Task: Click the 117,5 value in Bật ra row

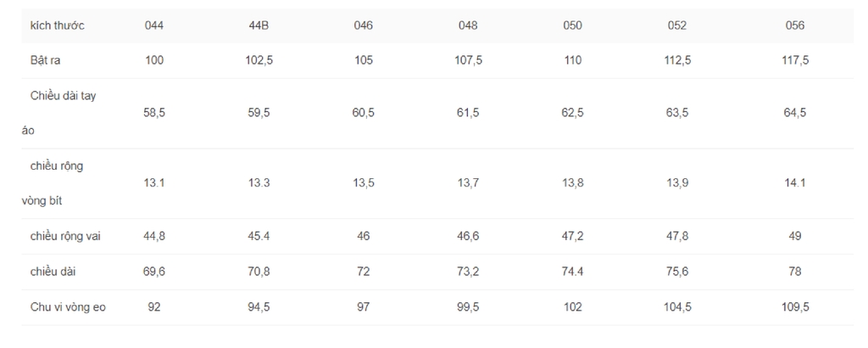Action: pos(795,60)
